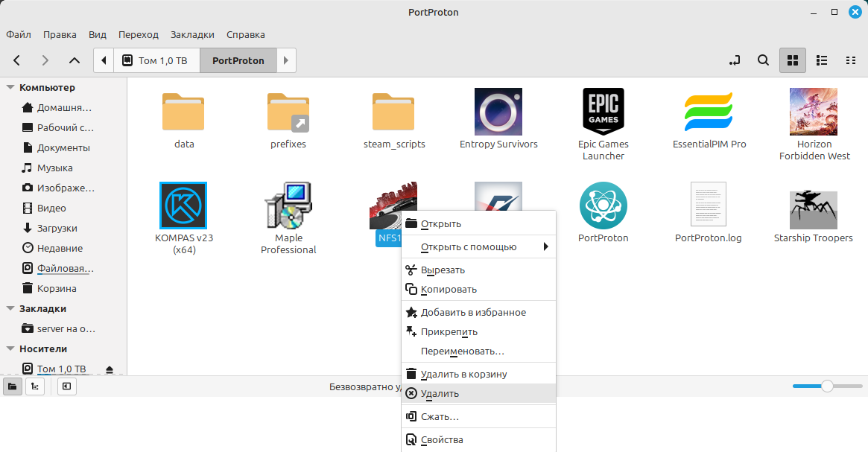Viewport: 868px width, 452px height.
Task: Open the Переход menu
Action: pos(139,34)
